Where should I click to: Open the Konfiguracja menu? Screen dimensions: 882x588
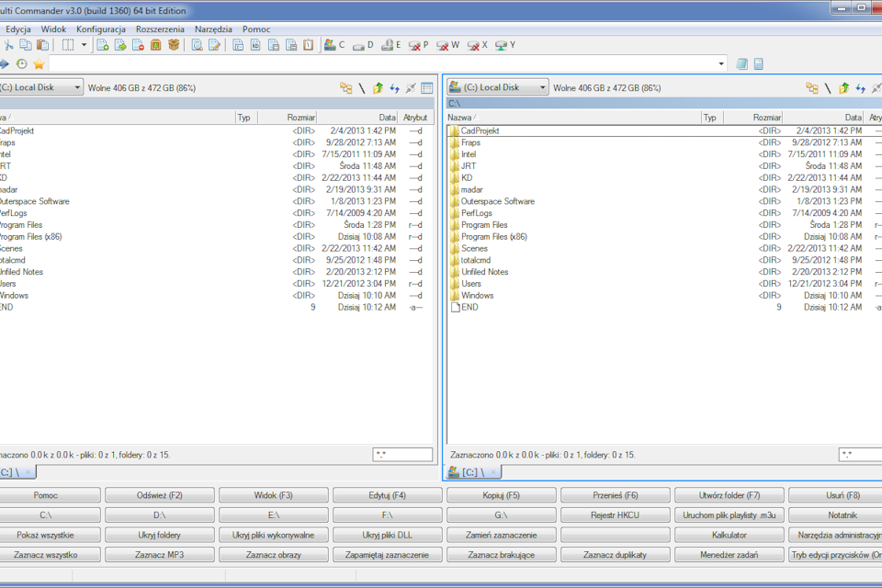pyautogui.click(x=101, y=29)
